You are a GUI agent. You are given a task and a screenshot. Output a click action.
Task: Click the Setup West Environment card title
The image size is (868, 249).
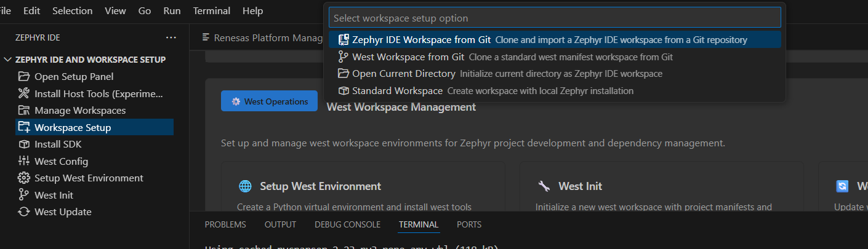tap(320, 186)
